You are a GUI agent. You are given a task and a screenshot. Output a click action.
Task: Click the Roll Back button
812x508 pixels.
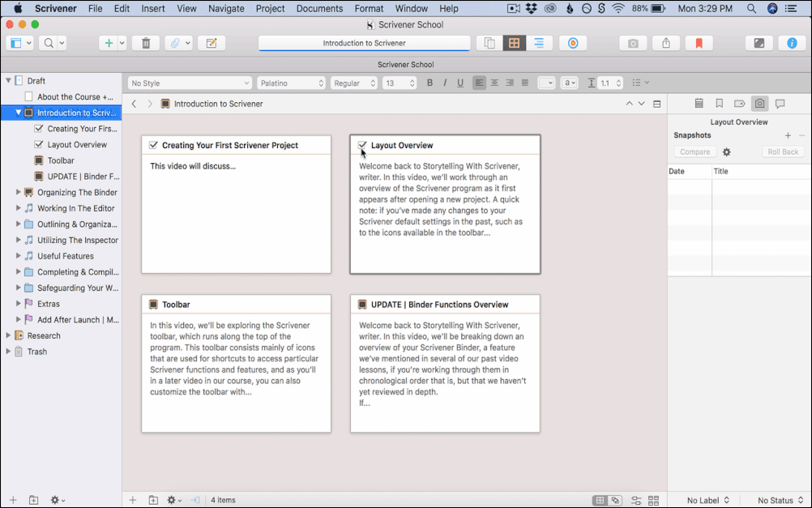[x=783, y=152]
